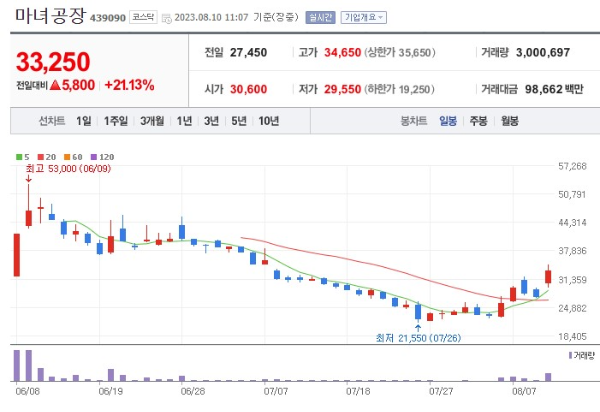Click the 마녀공장 stock name heading
Viewport: 600px width, 412px height.
pyautogui.click(x=50, y=16)
